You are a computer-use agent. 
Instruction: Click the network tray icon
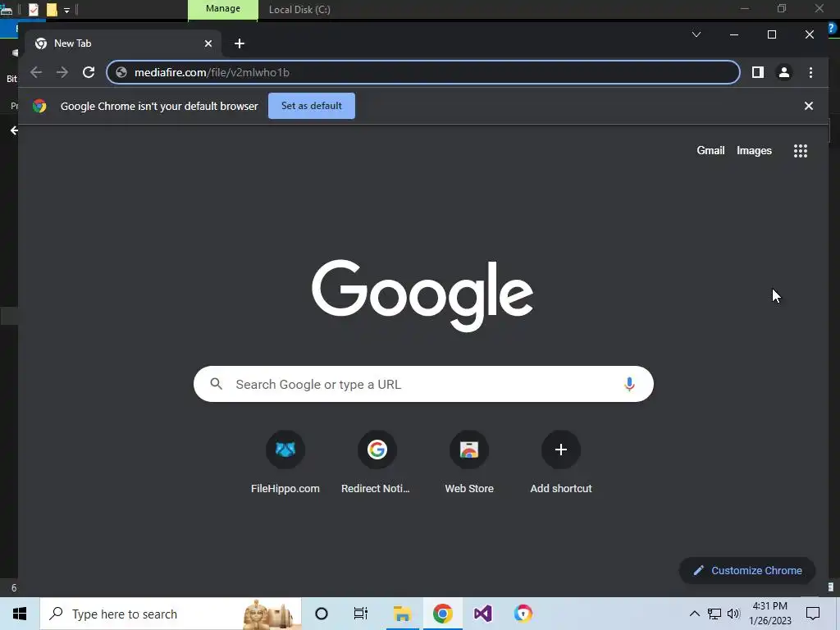[714, 614]
